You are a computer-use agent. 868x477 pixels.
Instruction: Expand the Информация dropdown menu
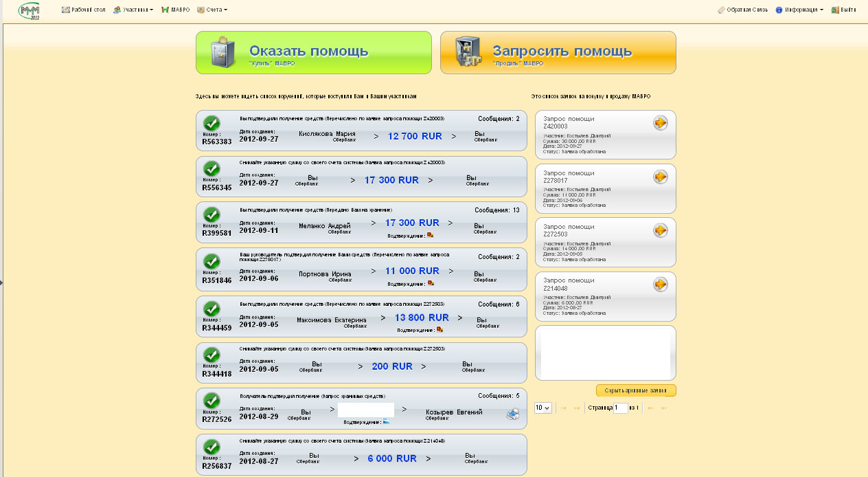[799, 10]
